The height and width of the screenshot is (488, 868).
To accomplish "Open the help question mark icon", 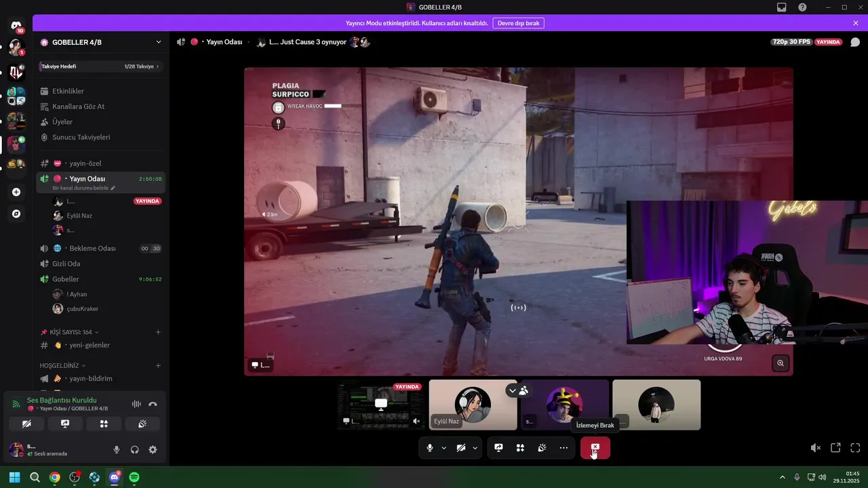I will tap(802, 7).
